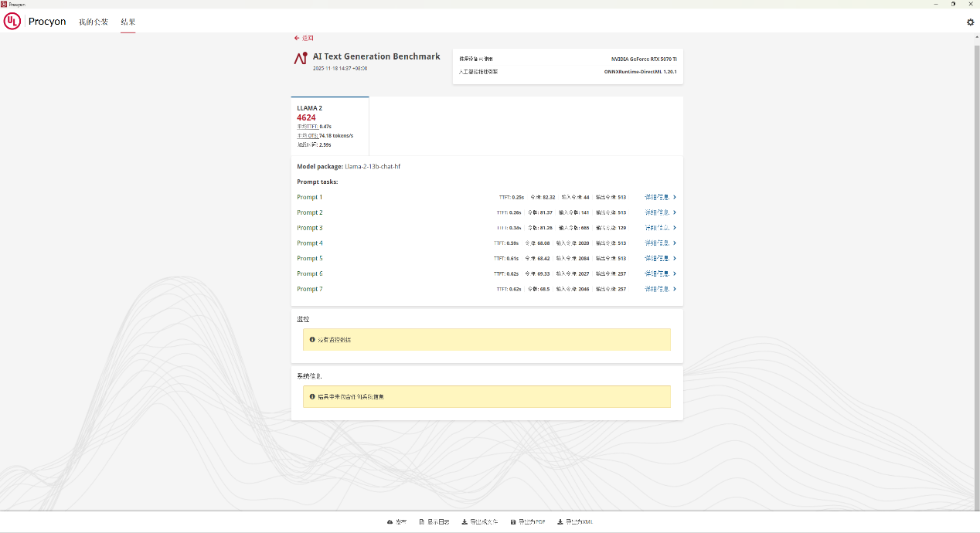Switch to the 结果 tab
Viewport: 980px width, 533px height.
click(x=128, y=22)
